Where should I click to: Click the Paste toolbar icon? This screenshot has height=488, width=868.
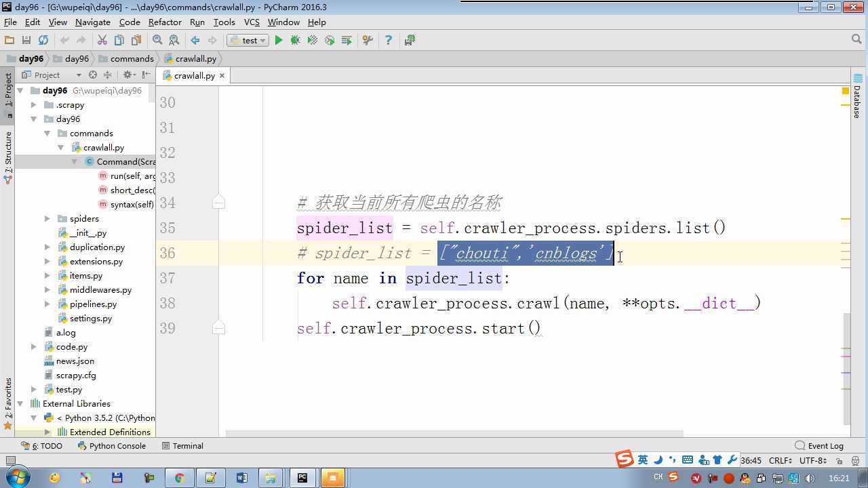[x=136, y=41]
